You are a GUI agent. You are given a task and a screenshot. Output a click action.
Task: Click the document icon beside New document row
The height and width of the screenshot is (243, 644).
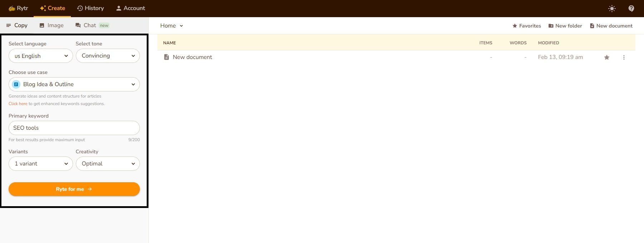tap(166, 57)
